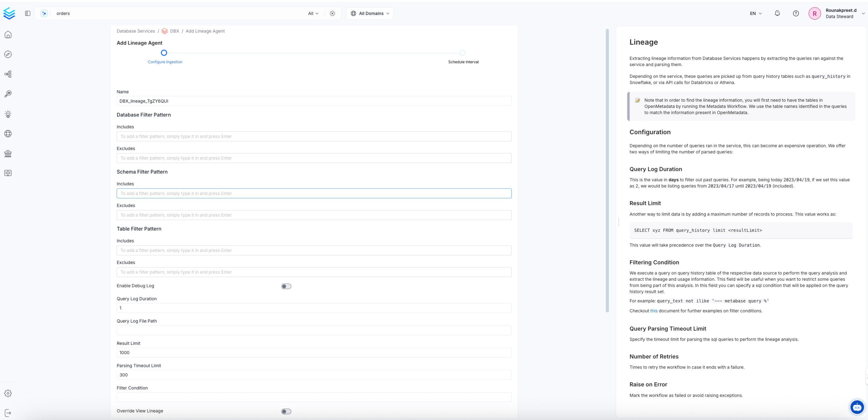Open the Observability icon in the sidebar

(8, 94)
